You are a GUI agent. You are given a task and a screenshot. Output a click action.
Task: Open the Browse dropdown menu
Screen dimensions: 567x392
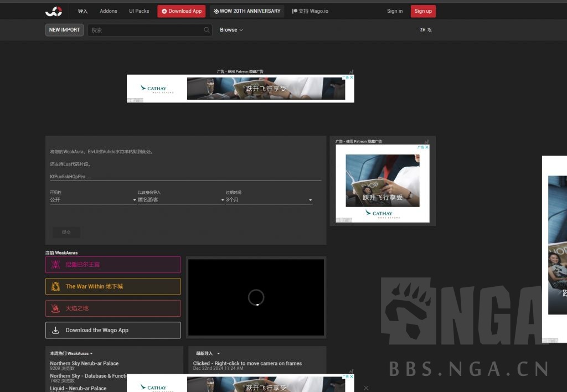[x=231, y=30]
